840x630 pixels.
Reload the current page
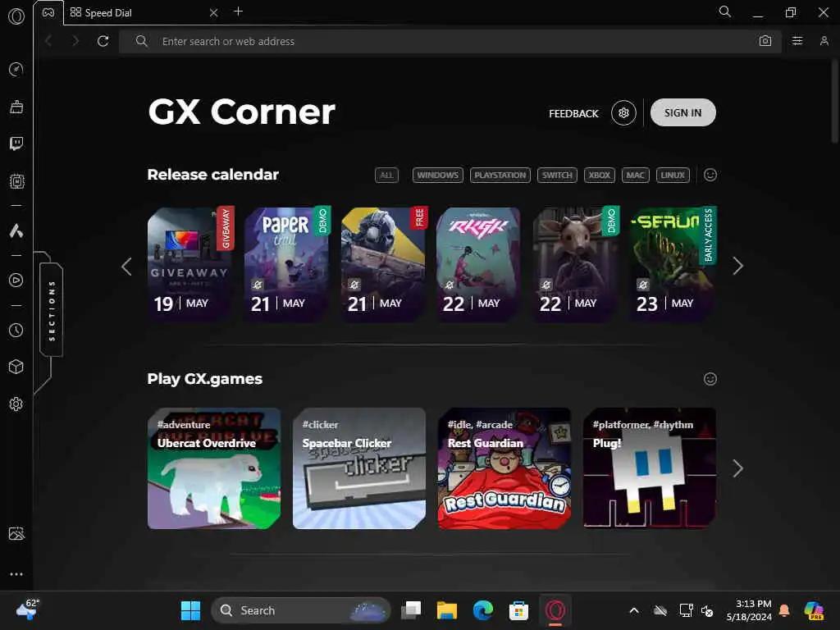[x=103, y=41]
